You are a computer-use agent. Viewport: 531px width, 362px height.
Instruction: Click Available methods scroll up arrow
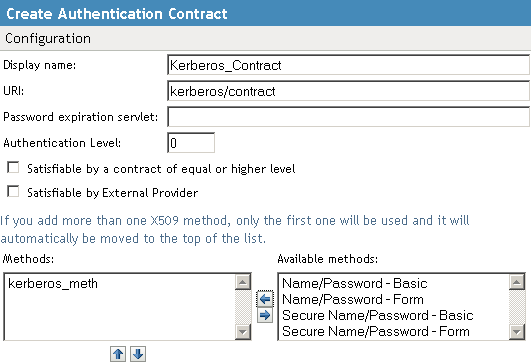click(x=517, y=282)
